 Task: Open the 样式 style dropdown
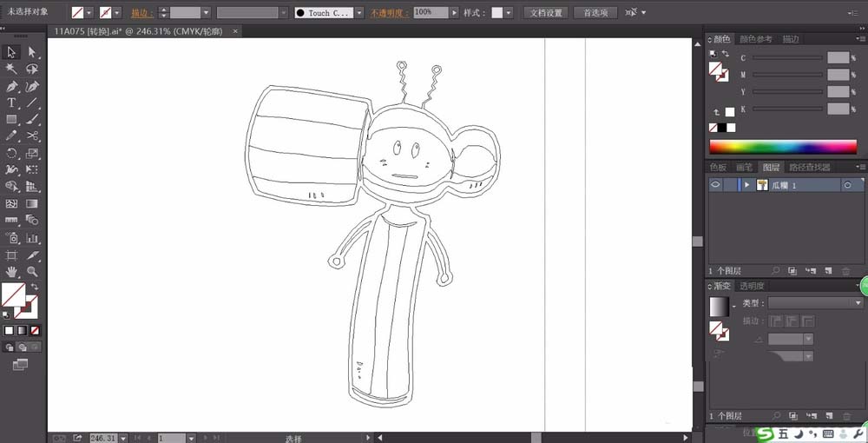tap(509, 12)
